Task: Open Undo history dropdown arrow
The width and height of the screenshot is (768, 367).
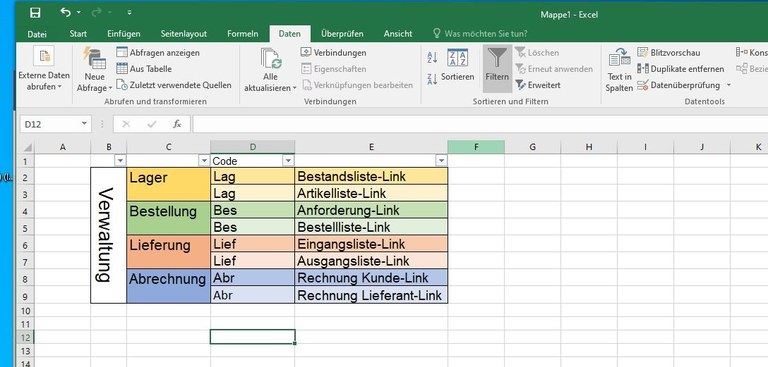Action: (79, 13)
